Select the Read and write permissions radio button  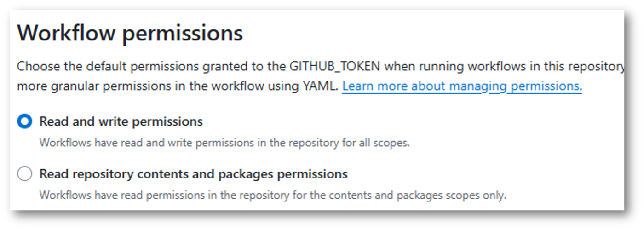pos(24,121)
